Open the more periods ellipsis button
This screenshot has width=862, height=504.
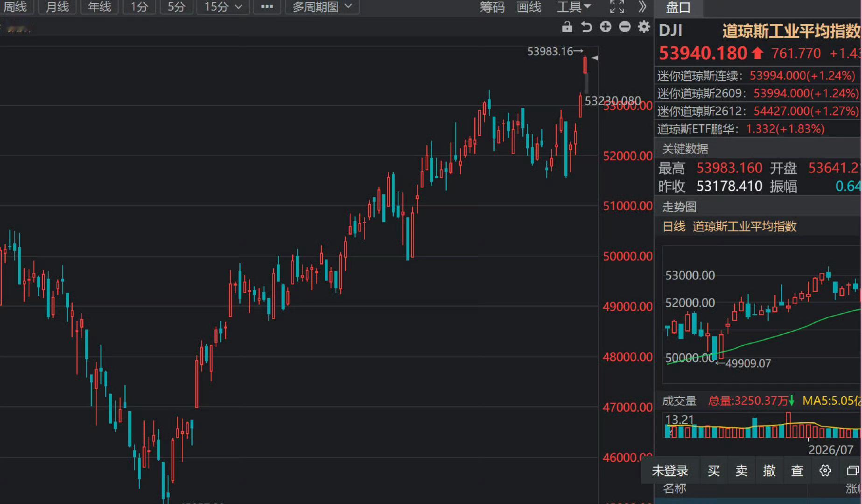(267, 7)
